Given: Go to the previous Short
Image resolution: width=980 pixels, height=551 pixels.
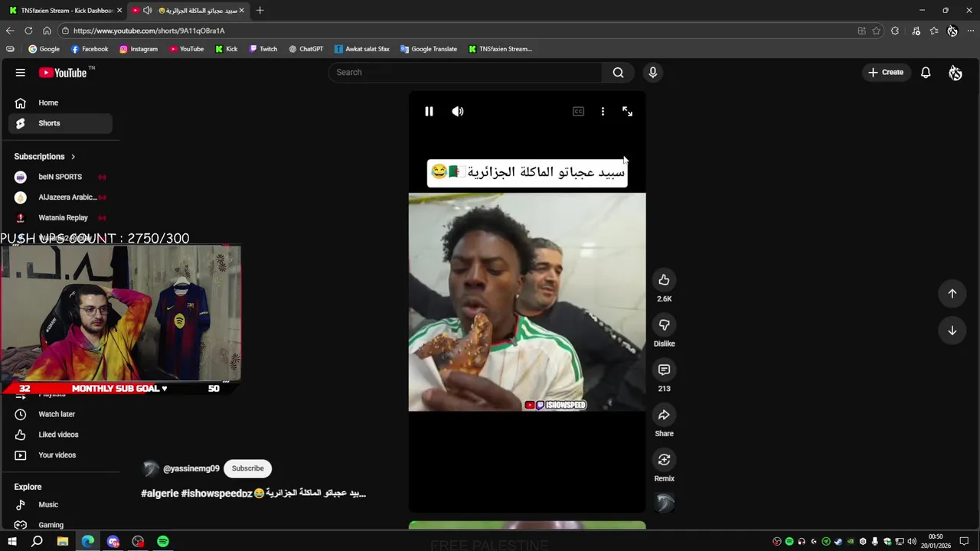Looking at the screenshot, I should pyautogui.click(x=952, y=293).
